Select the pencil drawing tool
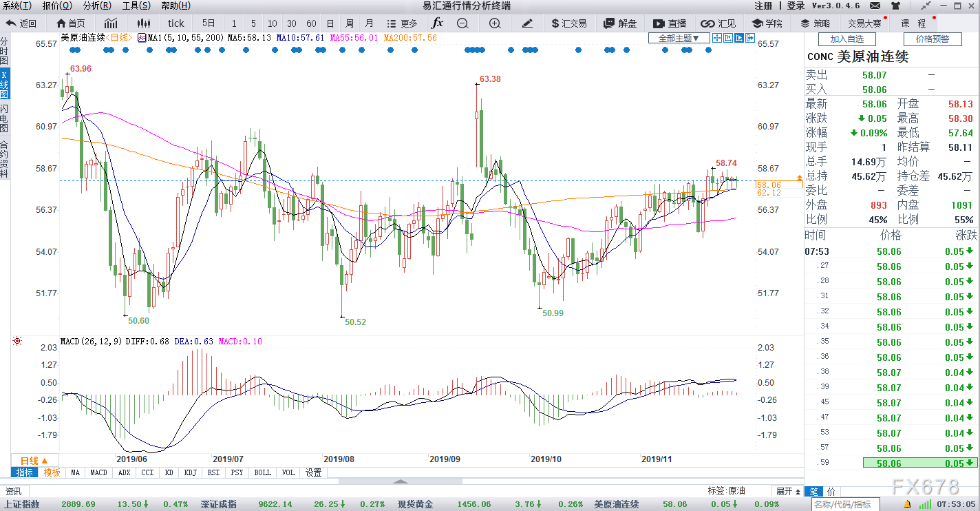Image resolution: width=980 pixels, height=511 pixels. coord(527,23)
